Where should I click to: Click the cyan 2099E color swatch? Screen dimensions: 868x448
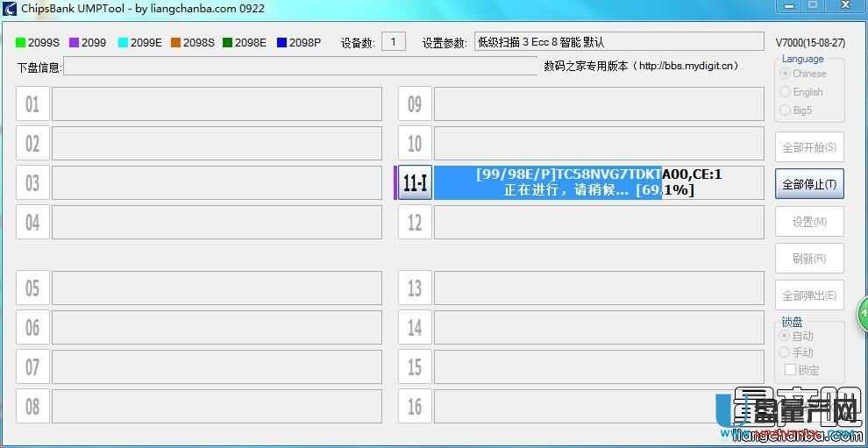(x=123, y=42)
